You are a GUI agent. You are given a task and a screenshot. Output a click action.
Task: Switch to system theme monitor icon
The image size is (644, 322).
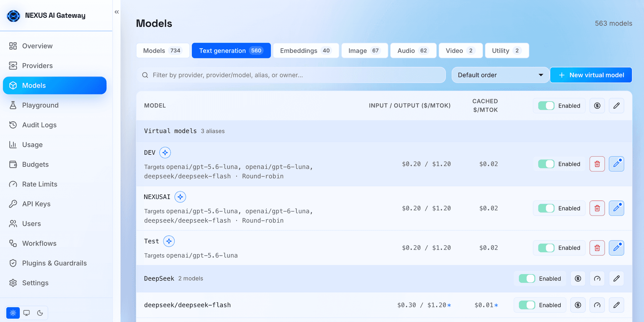point(26,313)
